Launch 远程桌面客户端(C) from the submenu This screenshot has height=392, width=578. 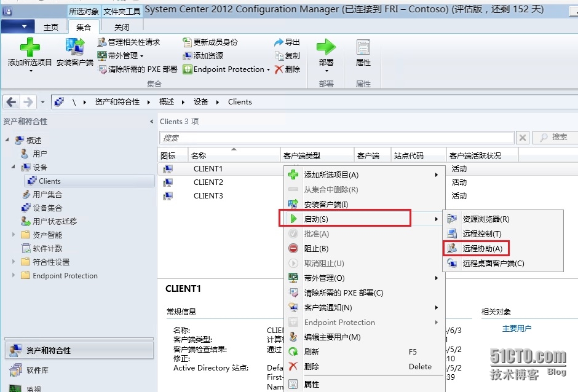coord(503,263)
